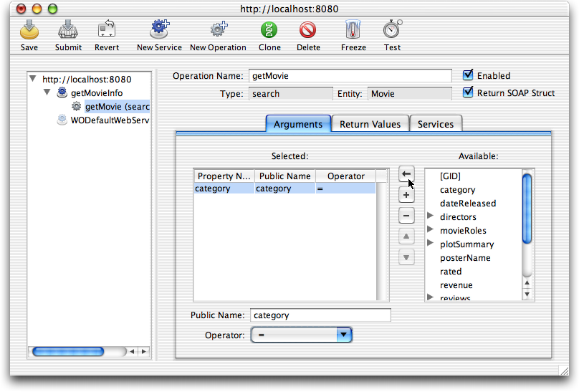This screenshot has width=579, height=392.
Task: Click the Entity field showing Movie
Action: point(409,94)
